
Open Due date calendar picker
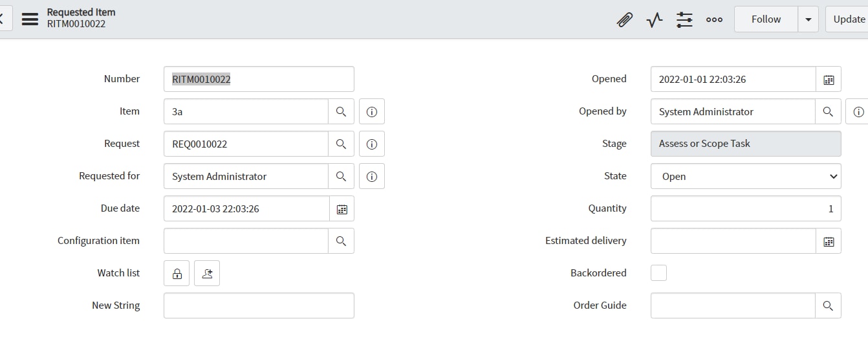click(x=342, y=208)
